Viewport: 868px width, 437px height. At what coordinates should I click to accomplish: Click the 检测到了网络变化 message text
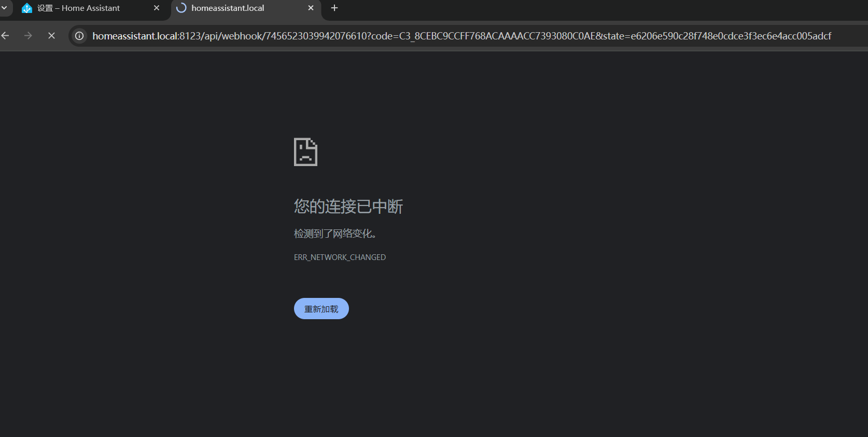click(x=335, y=234)
